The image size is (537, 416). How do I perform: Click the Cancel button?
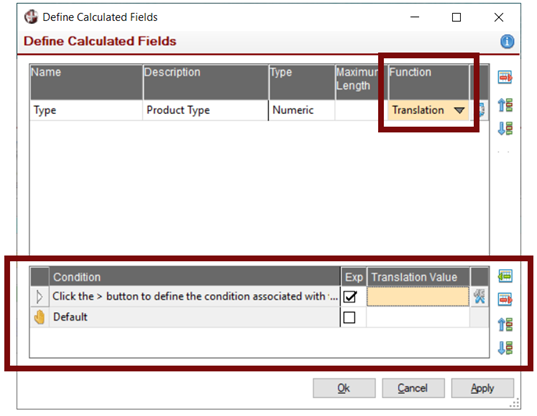coord(413,388)
